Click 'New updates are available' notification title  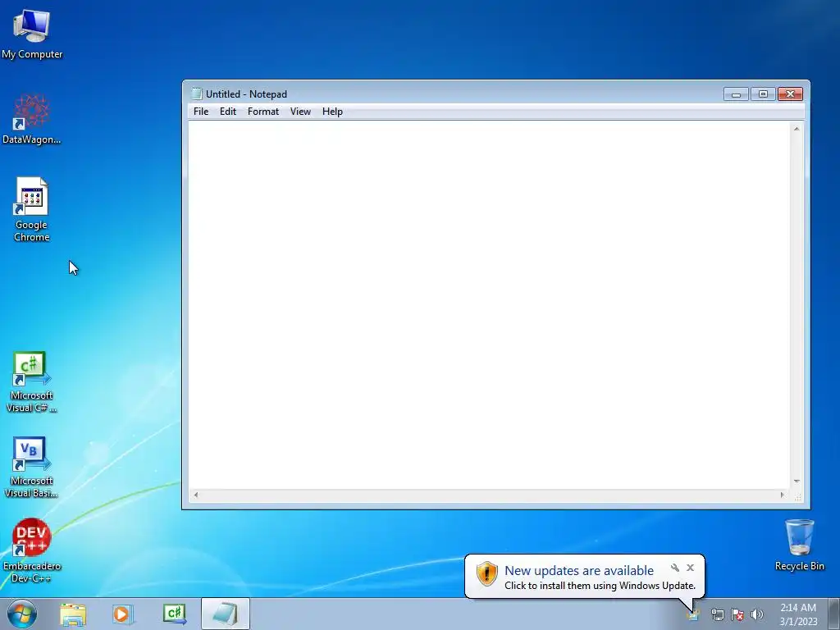[579, 571]
